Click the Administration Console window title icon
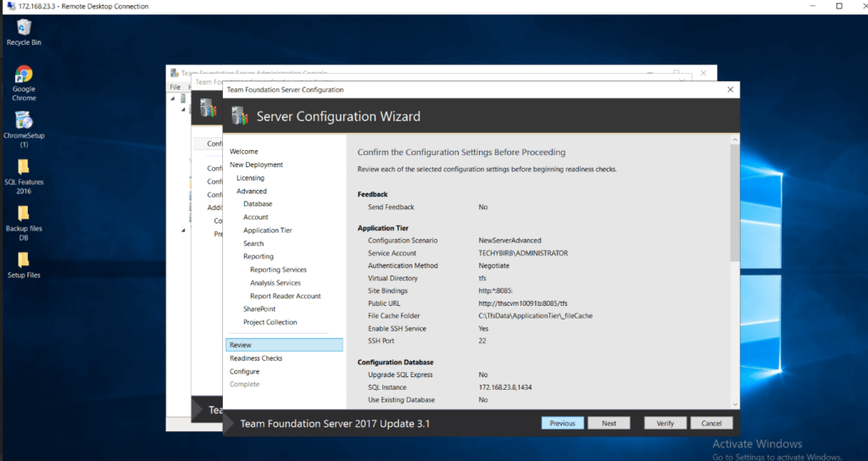The image size is (868, 461). point(175,73)
